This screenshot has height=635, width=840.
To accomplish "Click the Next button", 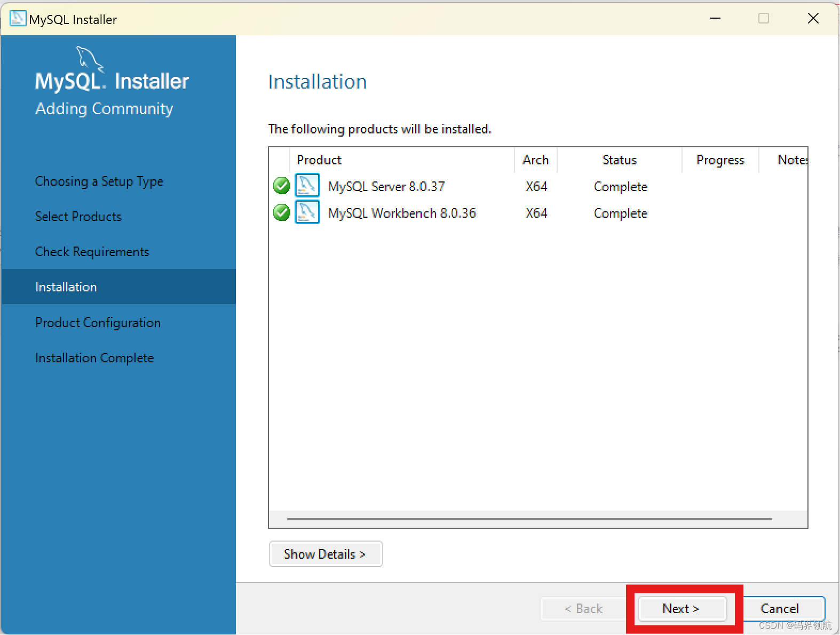I will pyautogui.click(x=681, y=608).
